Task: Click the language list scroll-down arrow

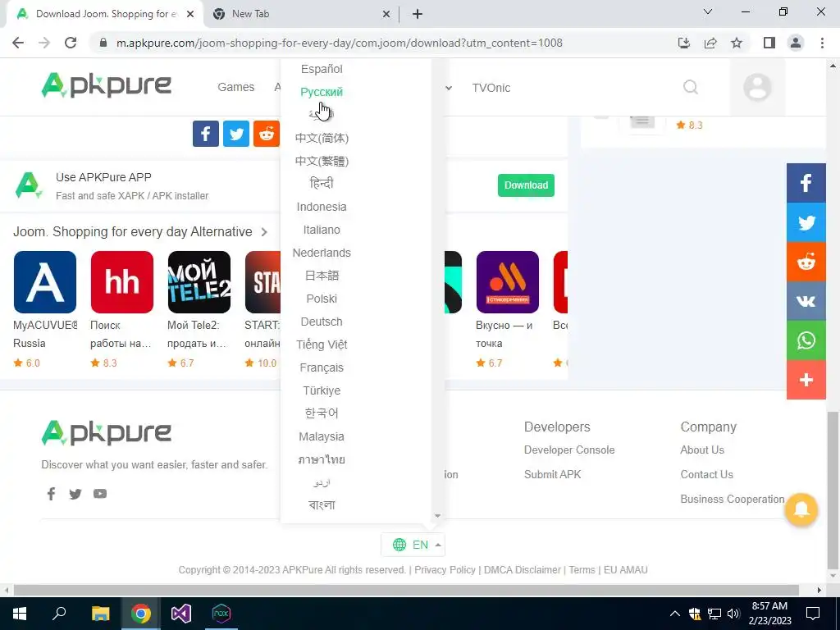Action: click(x=438, y=516)
